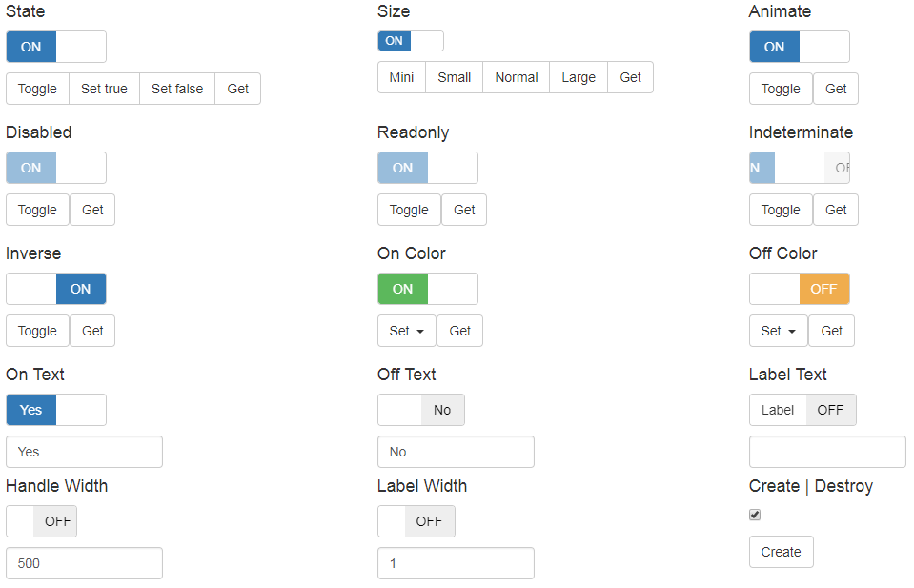Image resolution: width=914 pixels, height=588 pixels.
Task: Switch the Animate toggle
Action: 799,46
